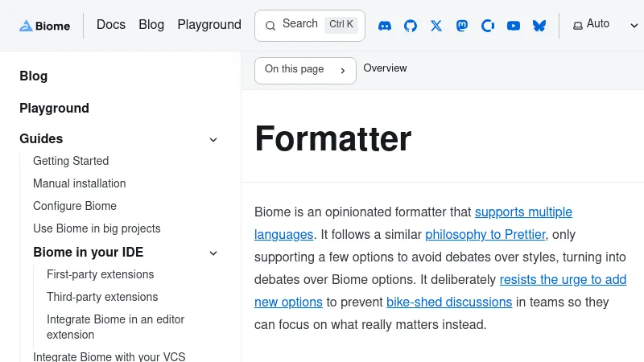Image resolution: width=644 pixels, height=362 pixels.
Task: Collapse the Biome in your IDE group
Action: point(213,253)
